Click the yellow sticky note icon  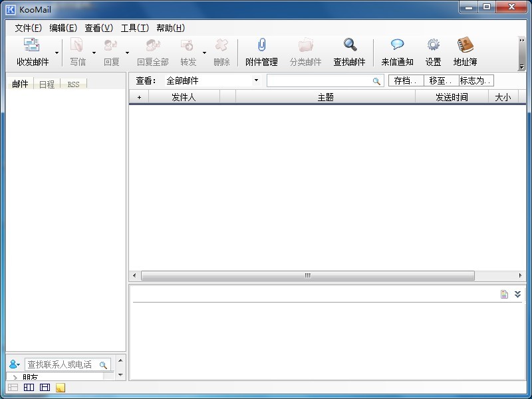pyautogui.click(x=61, y=388)
